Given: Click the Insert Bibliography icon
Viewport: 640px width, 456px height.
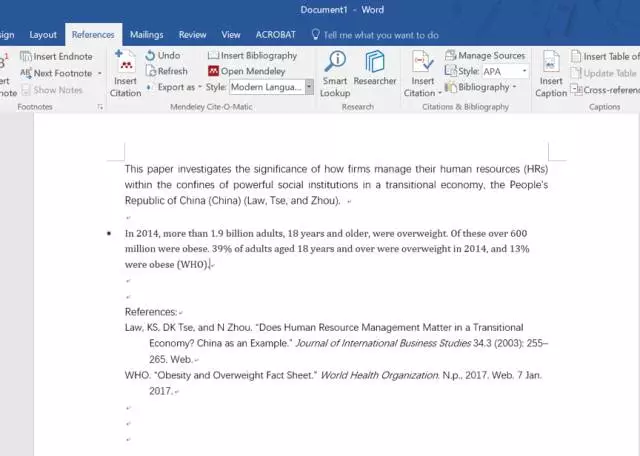Looking at the screenshot, I should [213, 56].
